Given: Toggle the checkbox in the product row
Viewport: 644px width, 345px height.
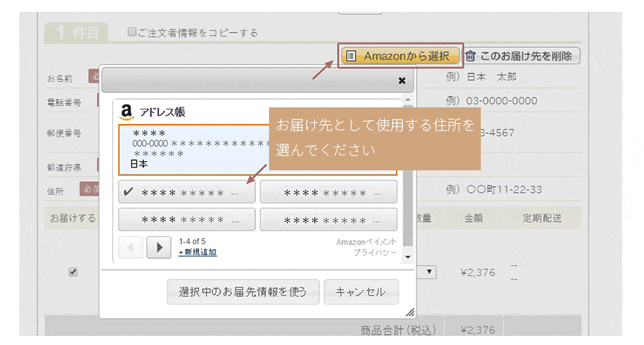Looking at the screenshot, I should point(73,271).
